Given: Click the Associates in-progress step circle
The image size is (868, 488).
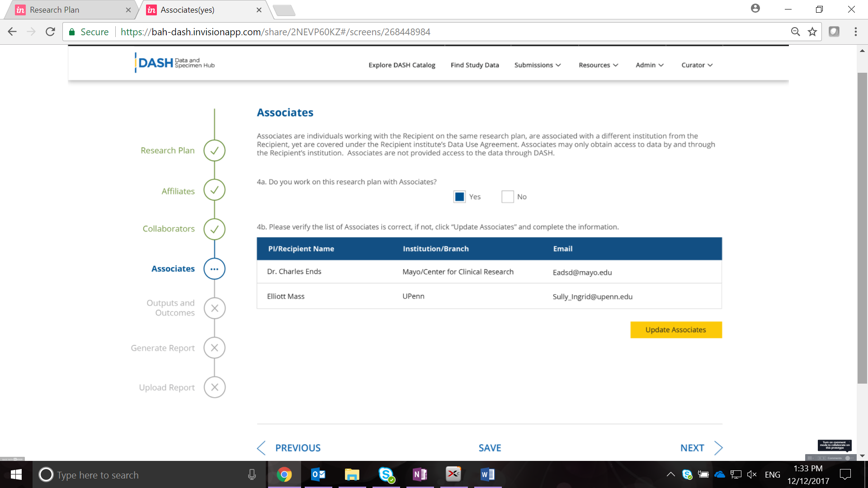Looking at the screenshot, I should (x=214, y=269).
